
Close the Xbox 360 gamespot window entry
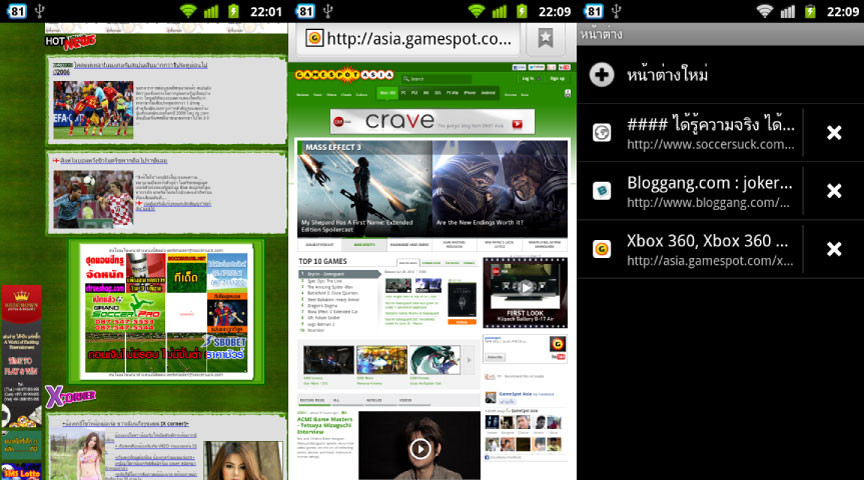834,249
